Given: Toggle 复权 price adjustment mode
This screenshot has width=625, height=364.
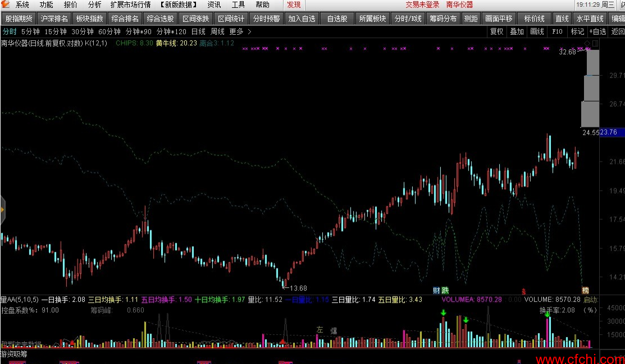Looking at the screenshot, I should point(496,31).
